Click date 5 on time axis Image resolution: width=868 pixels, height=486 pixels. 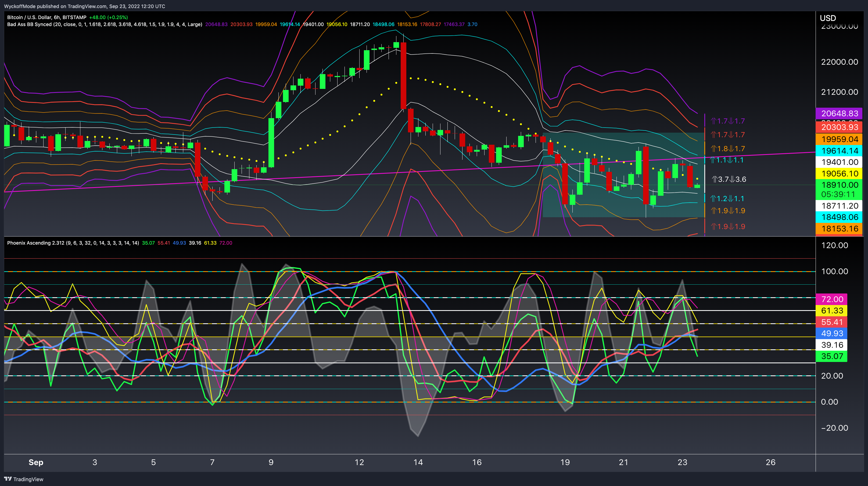pos(153,462)
